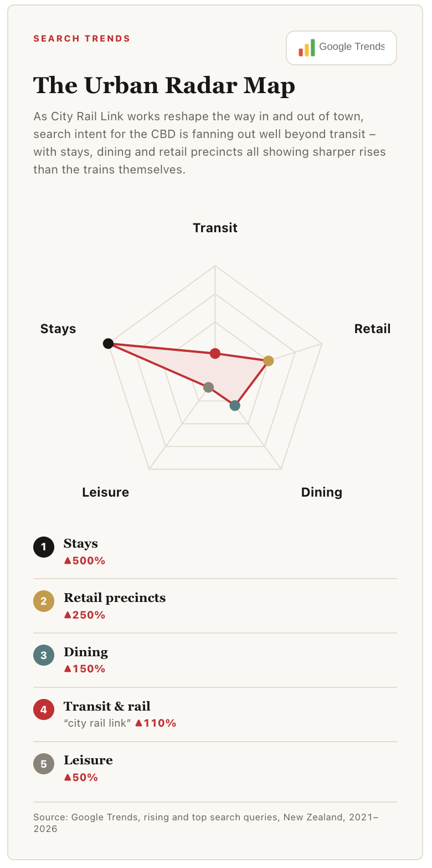The width and height of the screenshot is (432, 868).
Task: Select the teal Dining point on radar
Action: pos(235,406)
